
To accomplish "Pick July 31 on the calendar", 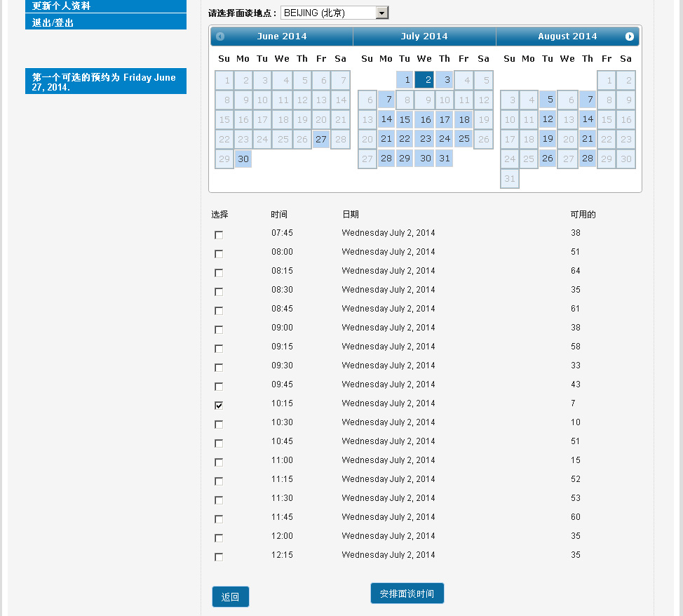I will pos(444,159).
